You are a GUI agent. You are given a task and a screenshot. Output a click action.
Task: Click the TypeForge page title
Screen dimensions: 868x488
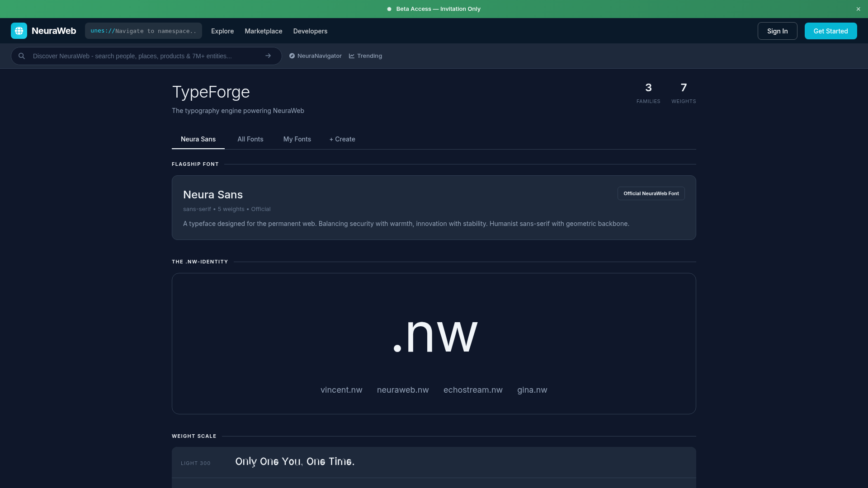tap(211, 92)
